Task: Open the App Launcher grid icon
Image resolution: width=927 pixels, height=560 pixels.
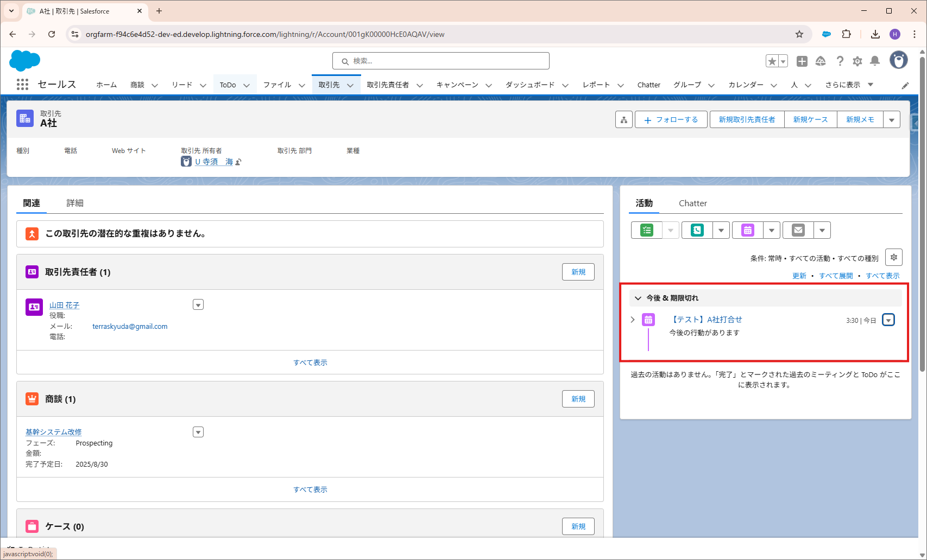Action: 22,85
